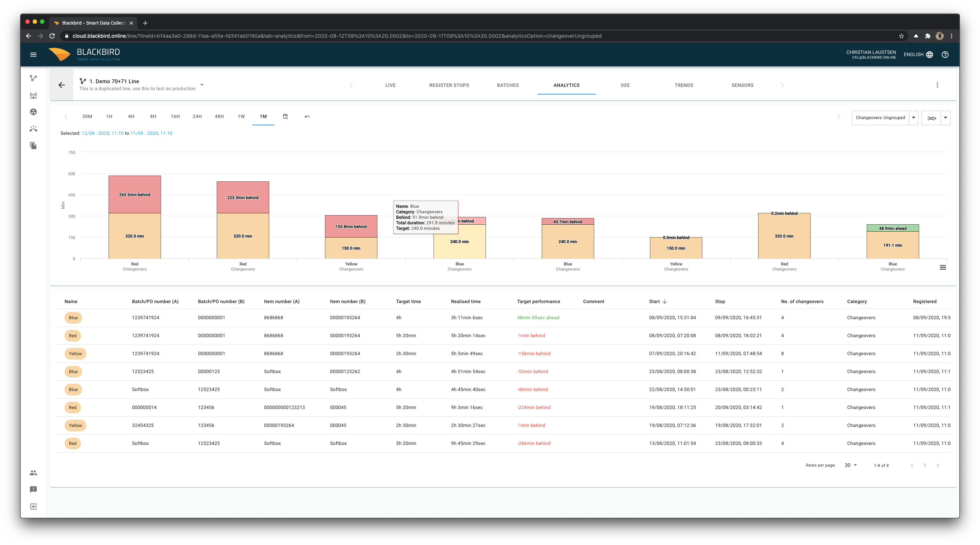Open the chart export hamburger menu
980x545 pixels.
(943, 268)
